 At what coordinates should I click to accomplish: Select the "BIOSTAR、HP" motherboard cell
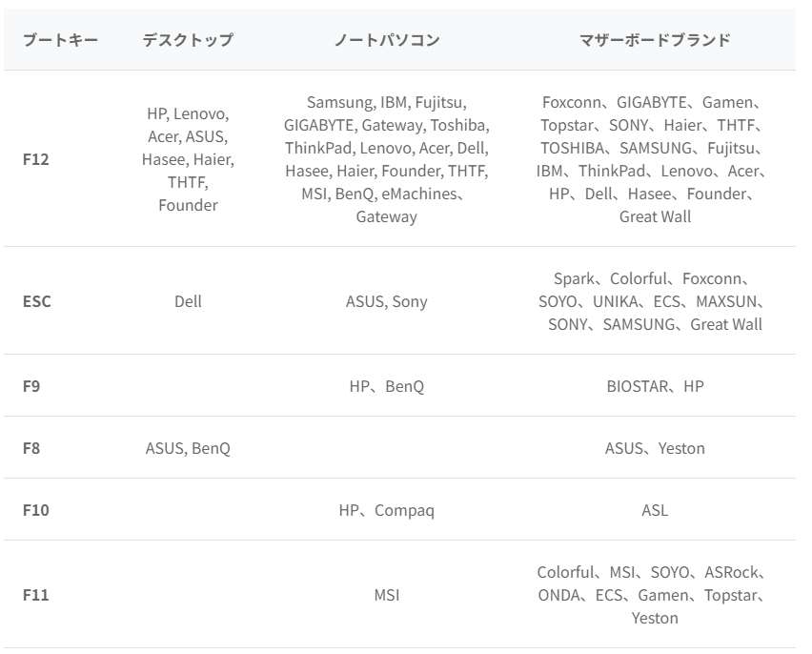655,386
